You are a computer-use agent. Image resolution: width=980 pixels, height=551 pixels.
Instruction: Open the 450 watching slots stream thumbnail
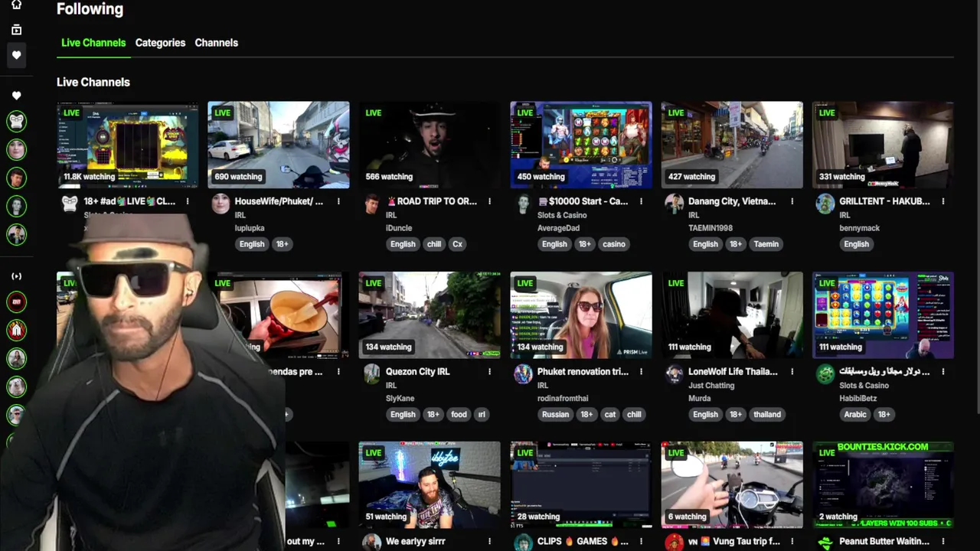581,145
